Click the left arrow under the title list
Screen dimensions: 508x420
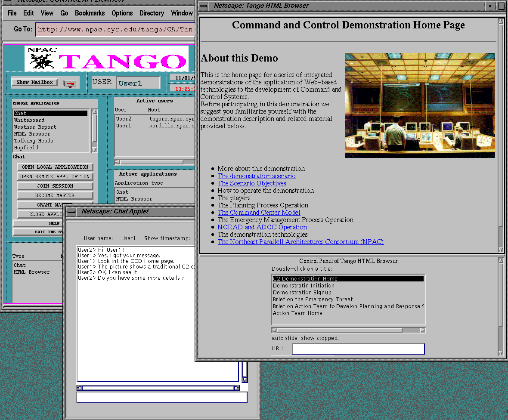click(x=274, y=330)
